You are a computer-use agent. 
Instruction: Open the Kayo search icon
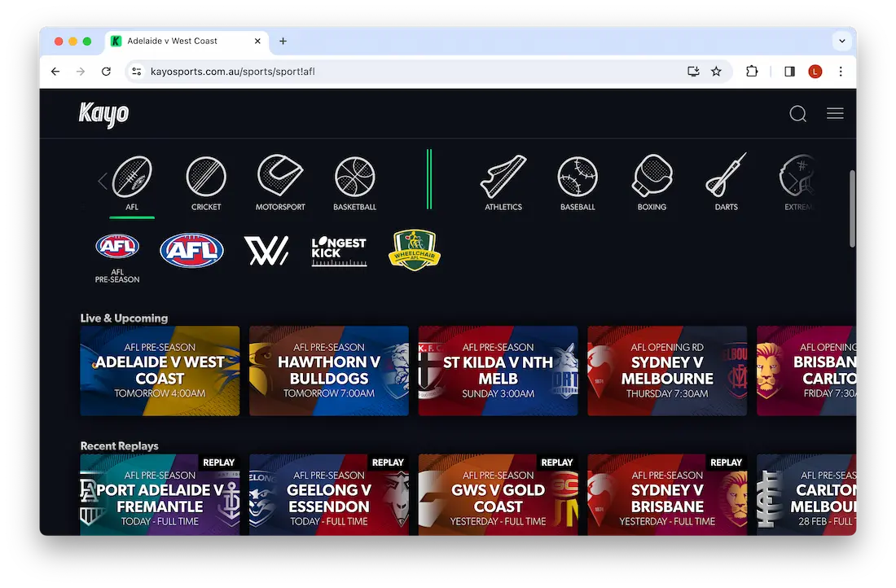pos(797,114)
